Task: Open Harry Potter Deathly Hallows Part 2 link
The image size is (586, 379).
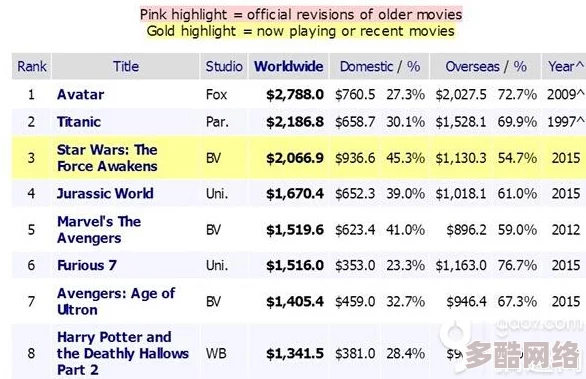Action: 123,353
